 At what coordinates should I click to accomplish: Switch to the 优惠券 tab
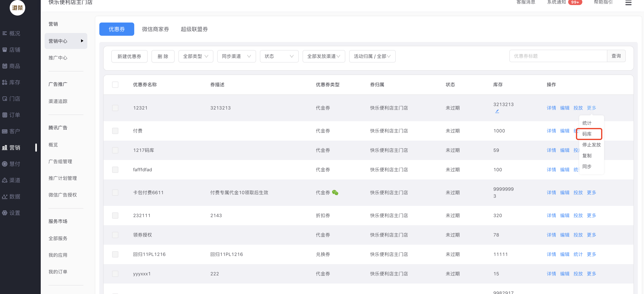tap(117, 29)
